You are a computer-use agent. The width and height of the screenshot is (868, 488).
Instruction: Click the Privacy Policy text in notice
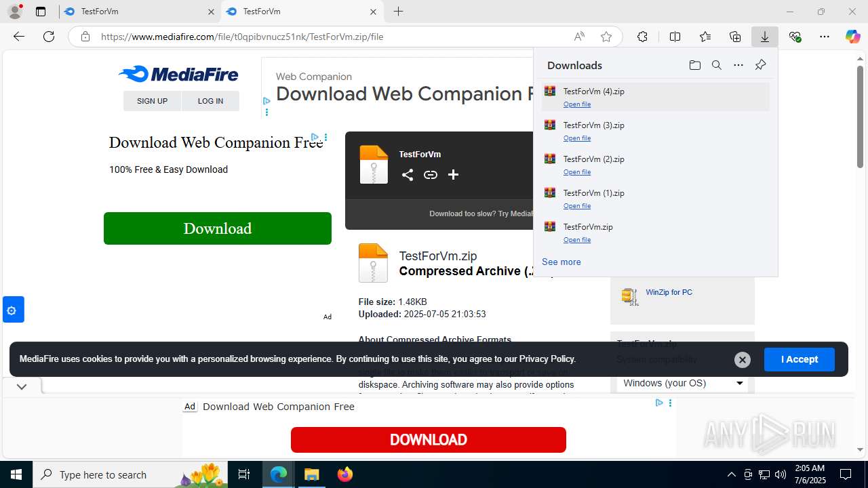[x=547, y=359]
